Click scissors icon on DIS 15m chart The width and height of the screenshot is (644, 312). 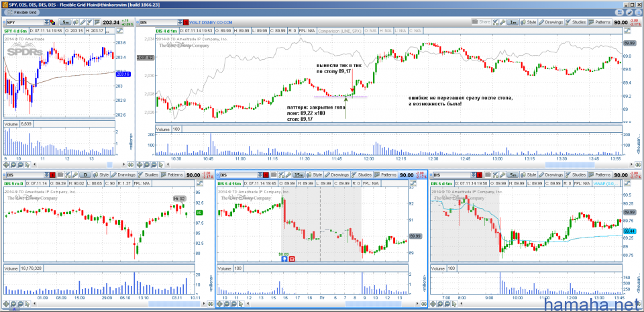[281, 174]
